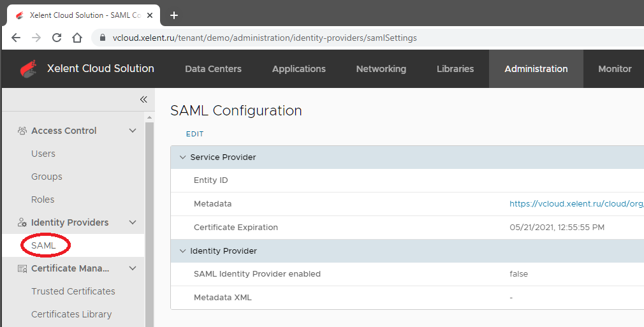
Task: Collapse the Identity Providers section chevron
Action: 132,222
